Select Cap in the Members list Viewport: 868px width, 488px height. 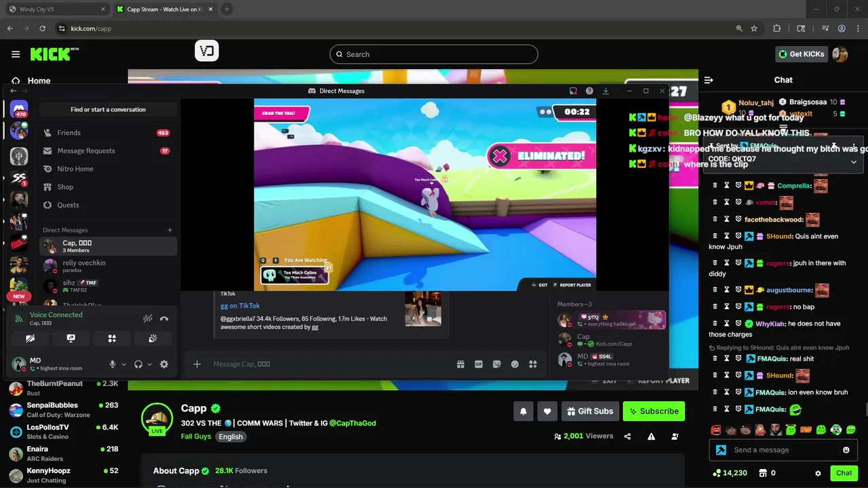point(611,340)
